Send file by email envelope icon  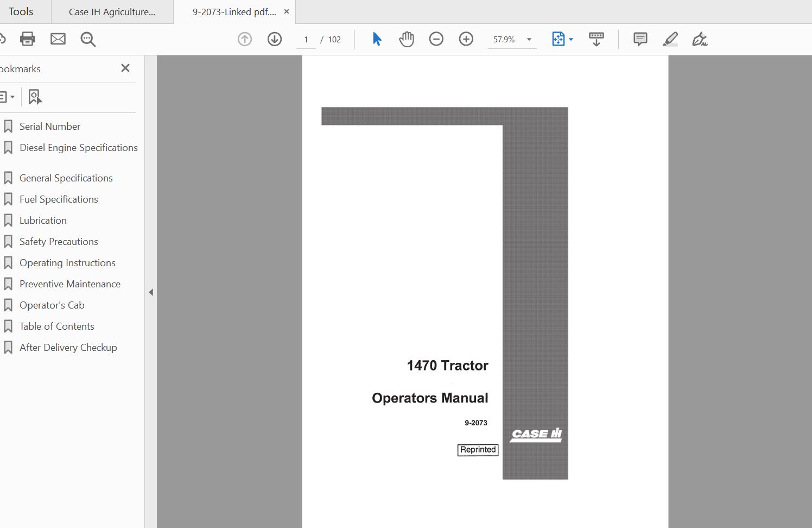click(58, 39)
